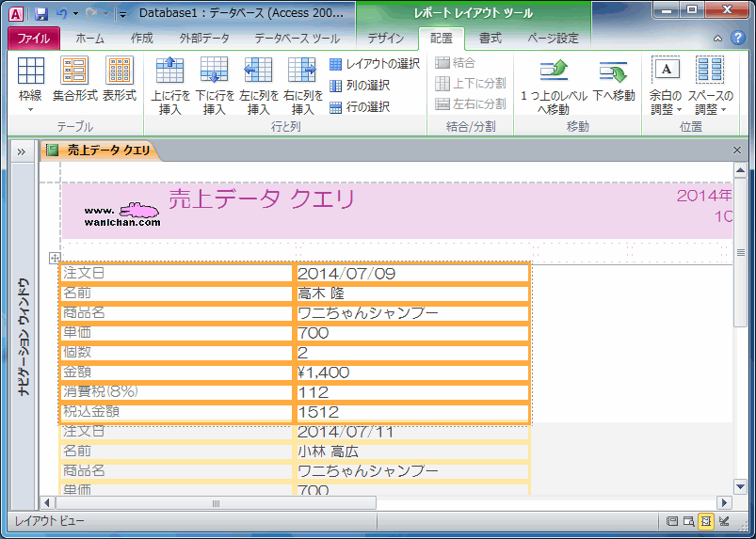The image size is (756, 539).
Task: Open the 枠線 gridlines menu
Action: [30, 86]
